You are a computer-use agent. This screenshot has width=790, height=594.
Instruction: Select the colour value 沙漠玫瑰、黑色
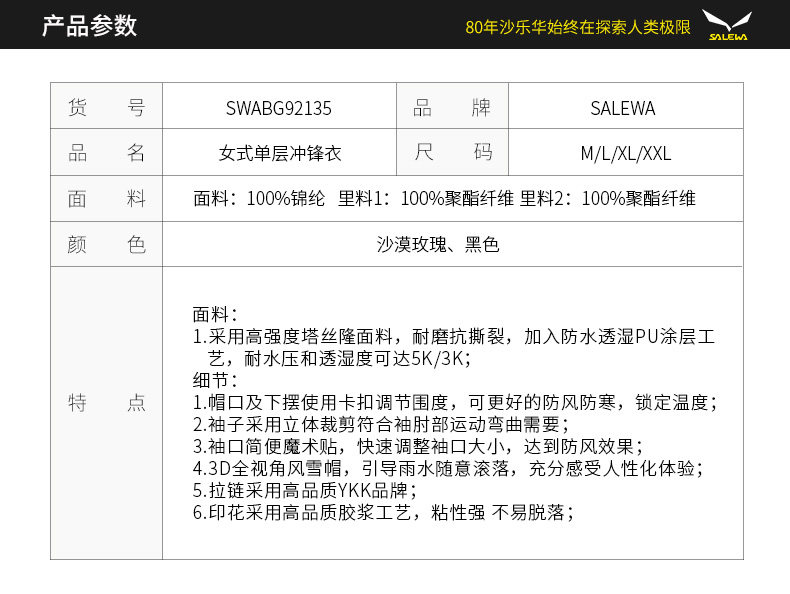438,244
